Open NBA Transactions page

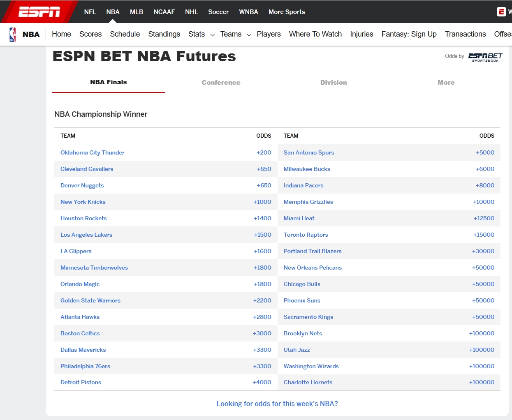(x=465, y=34)
